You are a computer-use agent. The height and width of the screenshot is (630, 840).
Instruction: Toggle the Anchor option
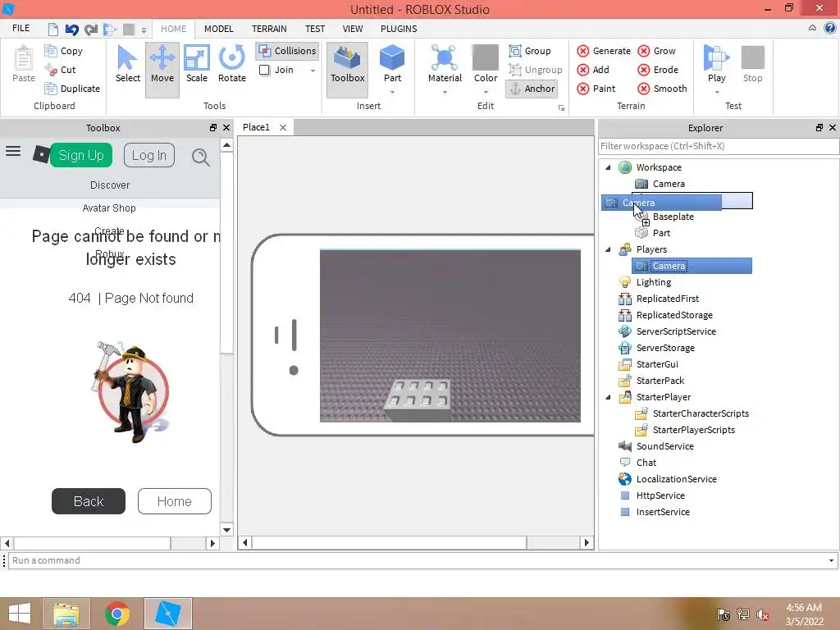(x=532, y=89)
